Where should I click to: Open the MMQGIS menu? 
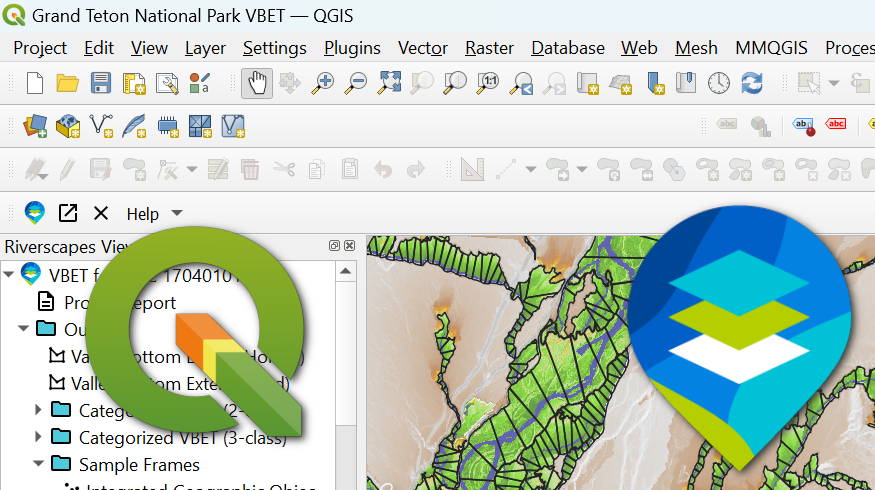click(771, 48)
